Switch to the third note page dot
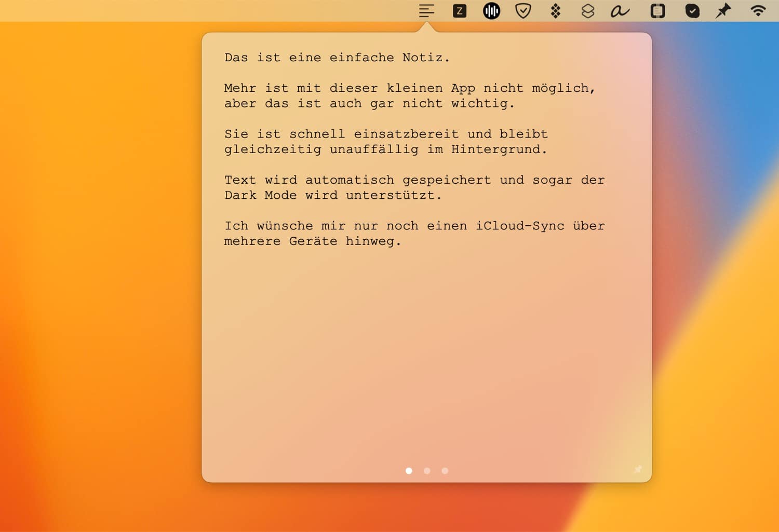This screenshot has height=532, width=779. coord(445,471)
